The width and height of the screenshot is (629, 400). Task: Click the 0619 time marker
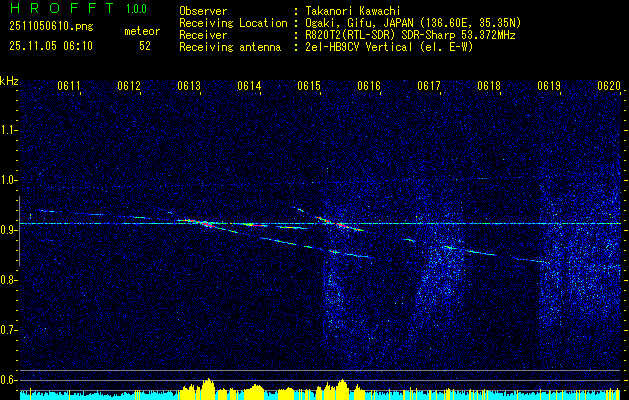point(549,86)
